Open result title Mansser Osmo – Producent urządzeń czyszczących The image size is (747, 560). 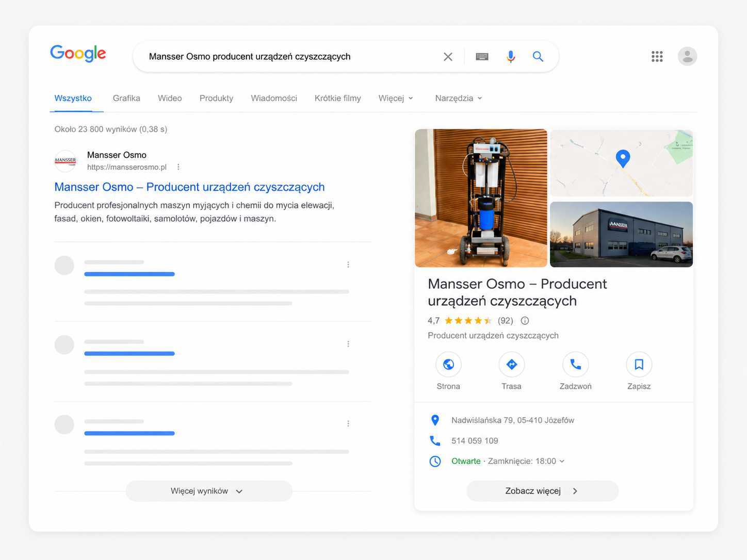(x=189, y=187)
